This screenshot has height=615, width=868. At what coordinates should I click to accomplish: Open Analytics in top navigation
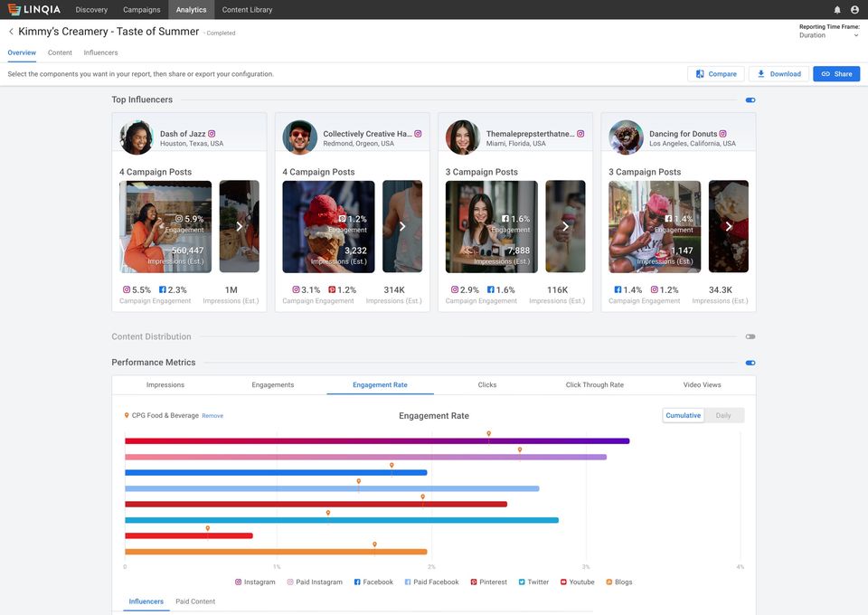coord(191,9)
